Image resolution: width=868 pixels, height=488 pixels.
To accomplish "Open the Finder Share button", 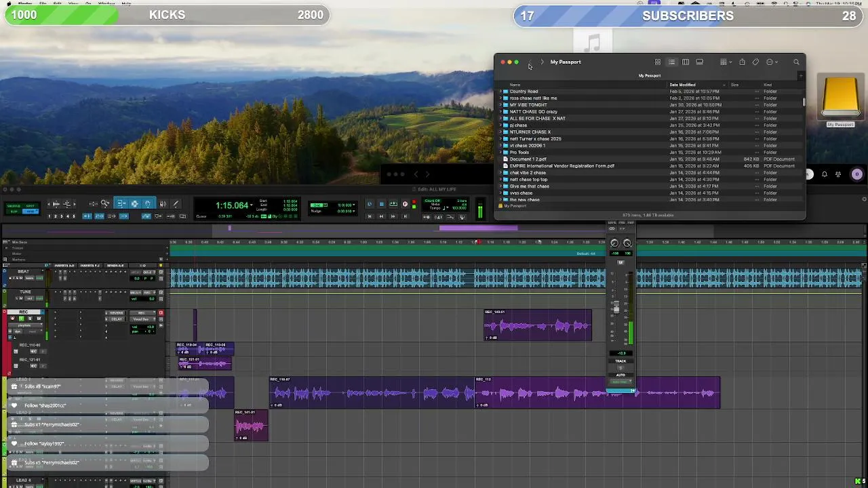I will pos(742,62).
